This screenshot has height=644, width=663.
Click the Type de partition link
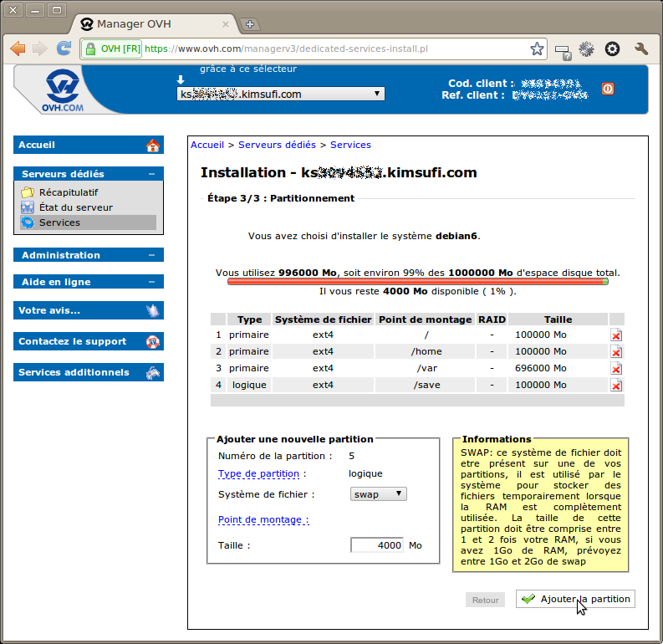[x=259, y=473]
